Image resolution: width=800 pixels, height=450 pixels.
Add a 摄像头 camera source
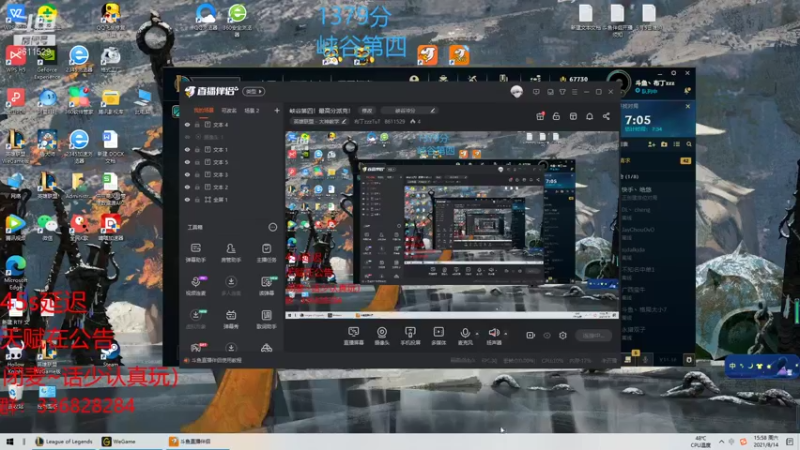(382, 336)
